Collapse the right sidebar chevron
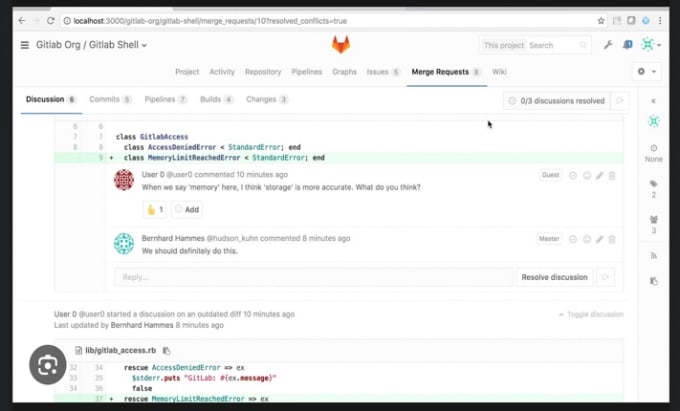Screen dimensions: 680x411 pyautogui.click(x=654, y=101)
